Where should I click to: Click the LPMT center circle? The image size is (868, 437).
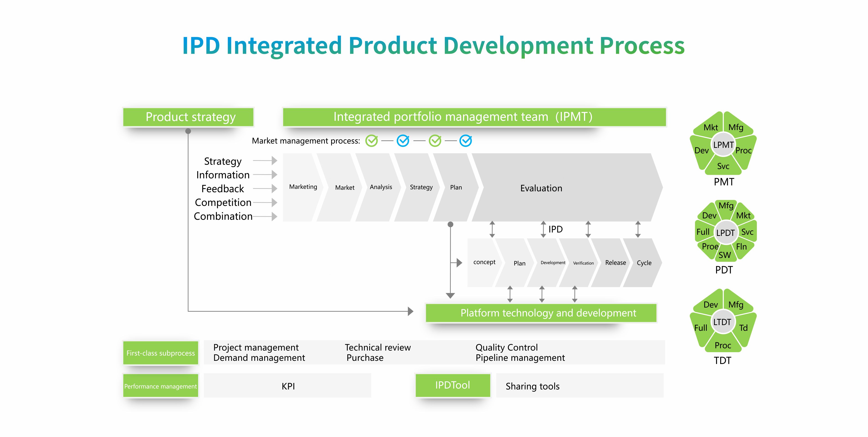pos(723,145)
